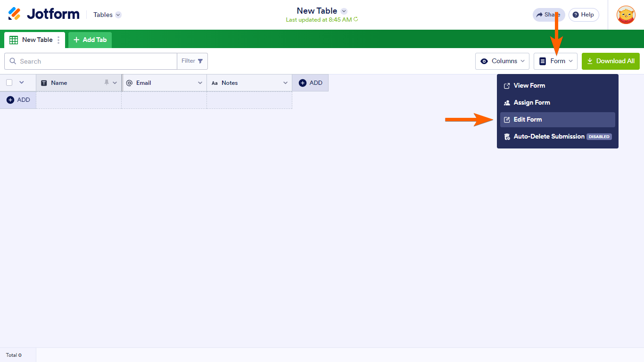Click the person icon beside Assign Form
The width and height of the screenshot is (644, 362).
point(507,102)
